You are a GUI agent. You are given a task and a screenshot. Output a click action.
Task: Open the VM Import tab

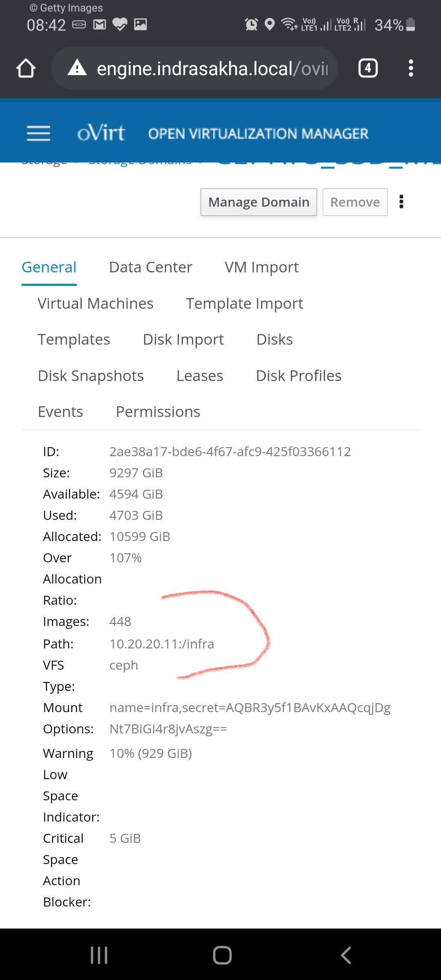261,267
